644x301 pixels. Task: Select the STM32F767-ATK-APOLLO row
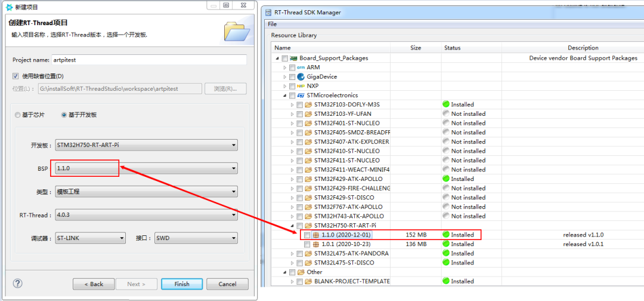coord(457,207)
